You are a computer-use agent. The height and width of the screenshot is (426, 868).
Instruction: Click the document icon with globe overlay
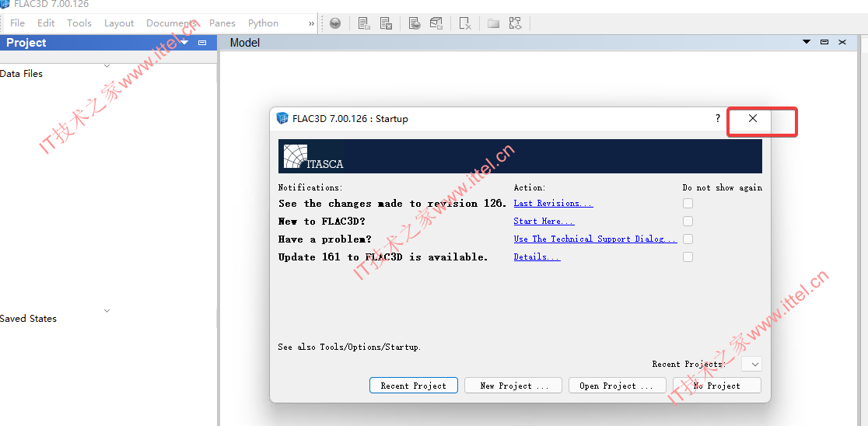(415, 23)
